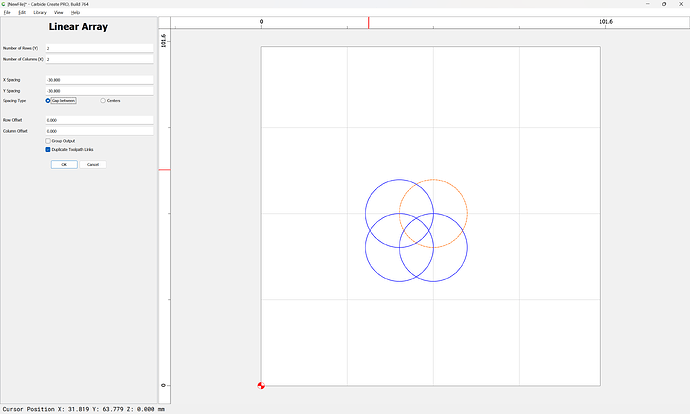
Task: Confirm the array with OK
Action: point(64,165)
